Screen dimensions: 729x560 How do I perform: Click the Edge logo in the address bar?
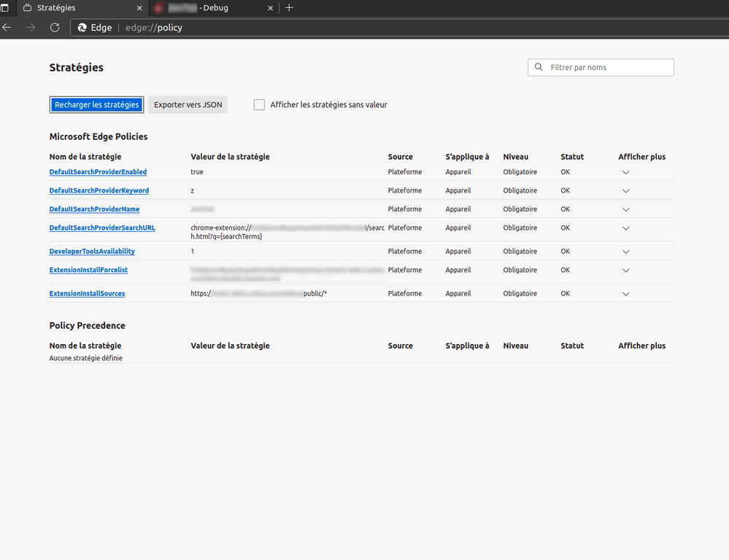pos(82,28)
